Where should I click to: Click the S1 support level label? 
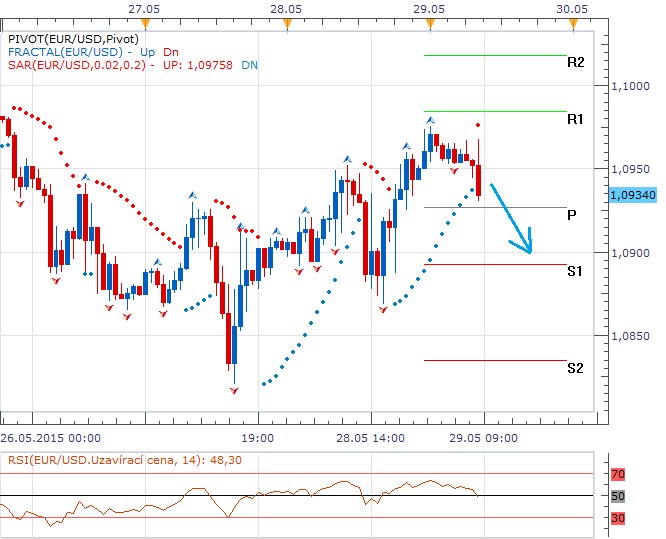pos(575,271)
